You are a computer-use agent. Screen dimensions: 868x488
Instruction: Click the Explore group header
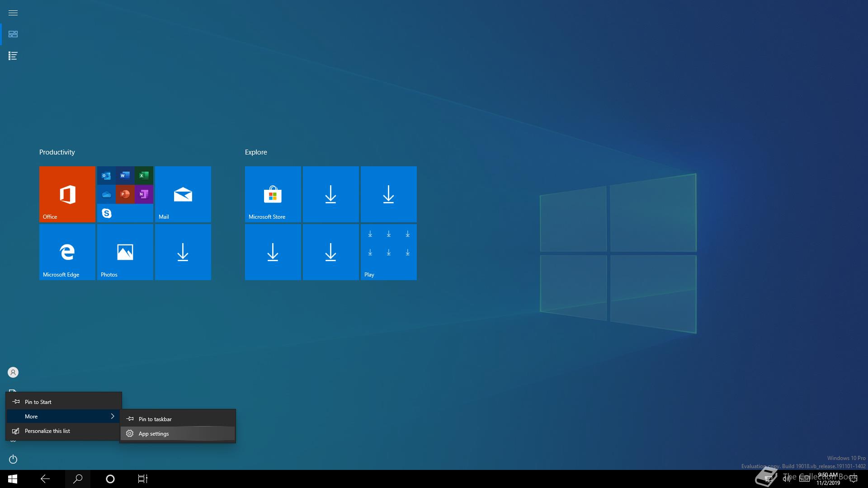(x=256, y=152)
